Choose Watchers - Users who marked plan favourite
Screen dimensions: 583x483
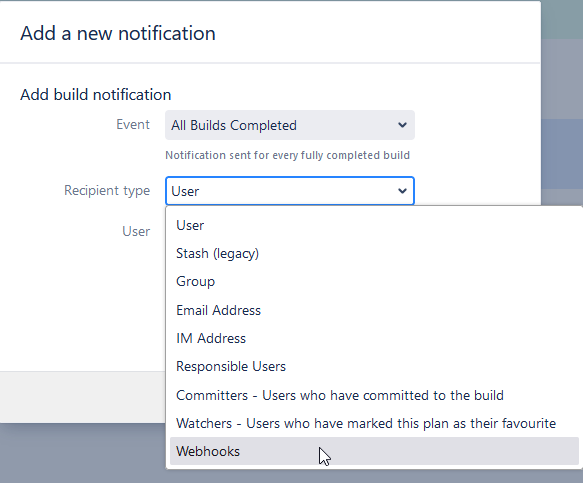374,424
